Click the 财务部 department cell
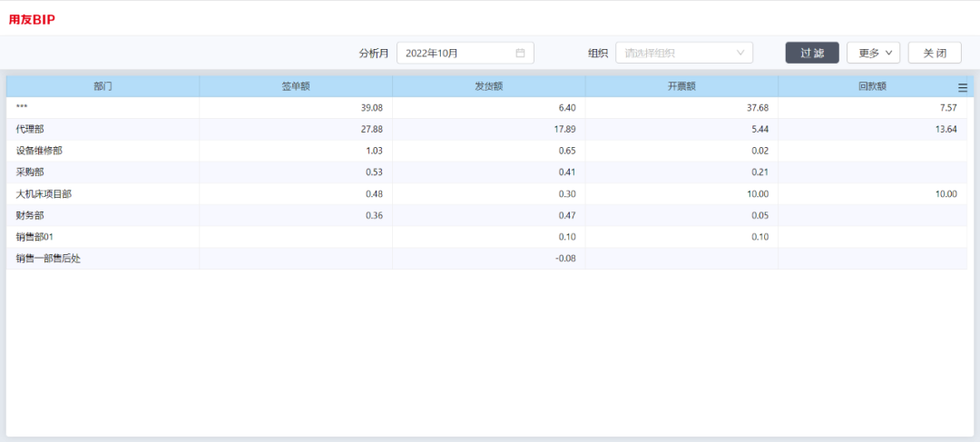 pyautogui.click(x=103, y=215)
